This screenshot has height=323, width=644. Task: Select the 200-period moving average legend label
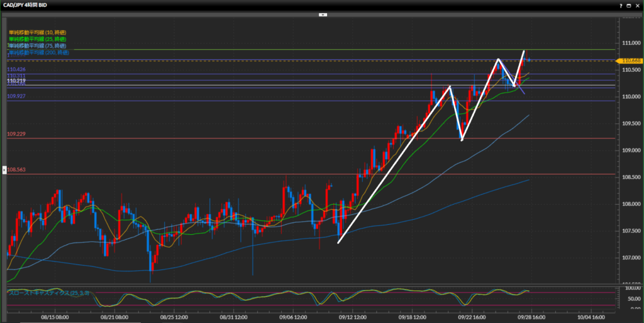pos(39,53)
